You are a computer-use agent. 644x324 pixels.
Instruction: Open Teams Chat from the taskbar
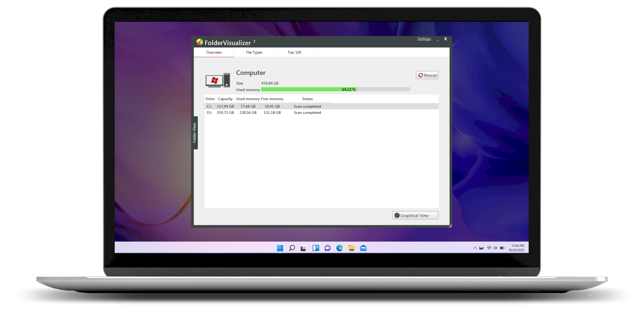click(x=327, y=248)
